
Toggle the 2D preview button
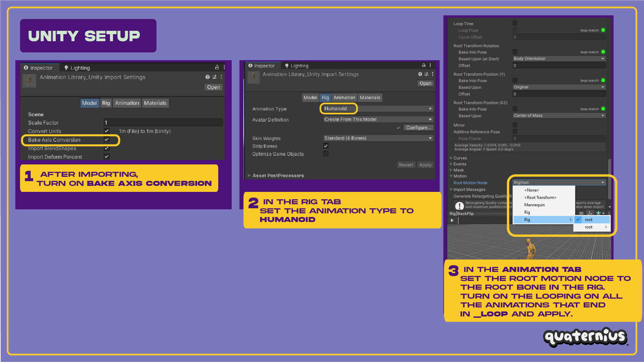(x=581, y=213)
